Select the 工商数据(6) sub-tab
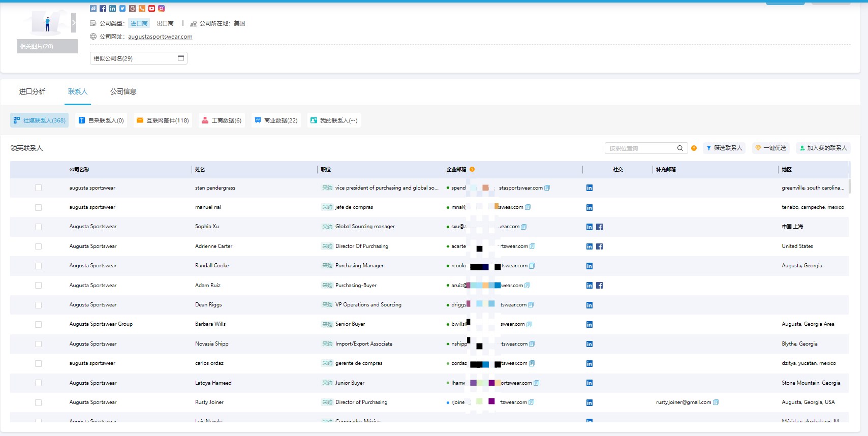This screenshot has height=436, width=868. [x=222, y=120]
